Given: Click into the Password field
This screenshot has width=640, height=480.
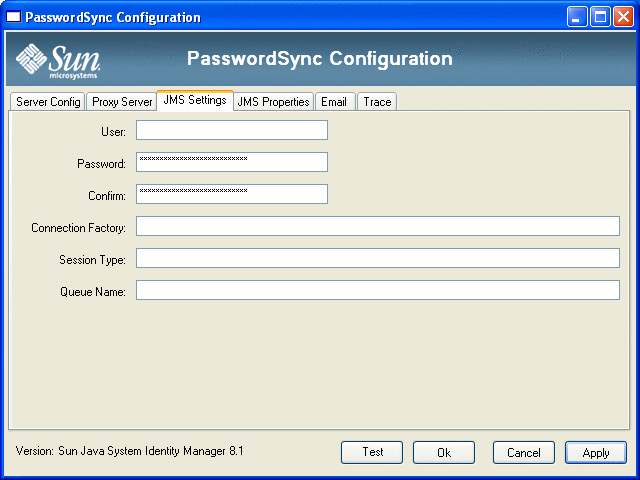Looking at the screenshot, I should click(232, 162).
